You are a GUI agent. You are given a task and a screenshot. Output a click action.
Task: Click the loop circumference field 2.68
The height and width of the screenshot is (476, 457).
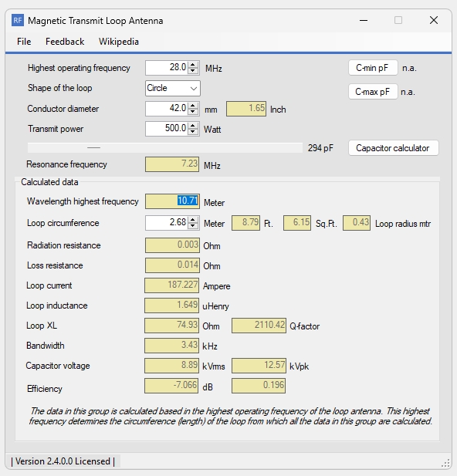[167, 223]
